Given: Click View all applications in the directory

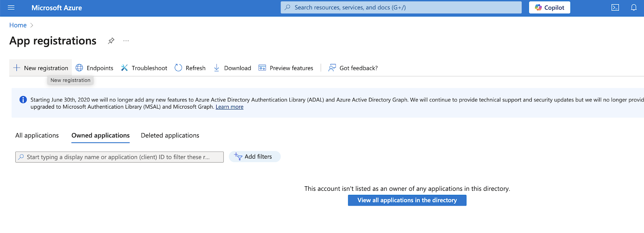Looking at the screenshot, I should (407, 200).
